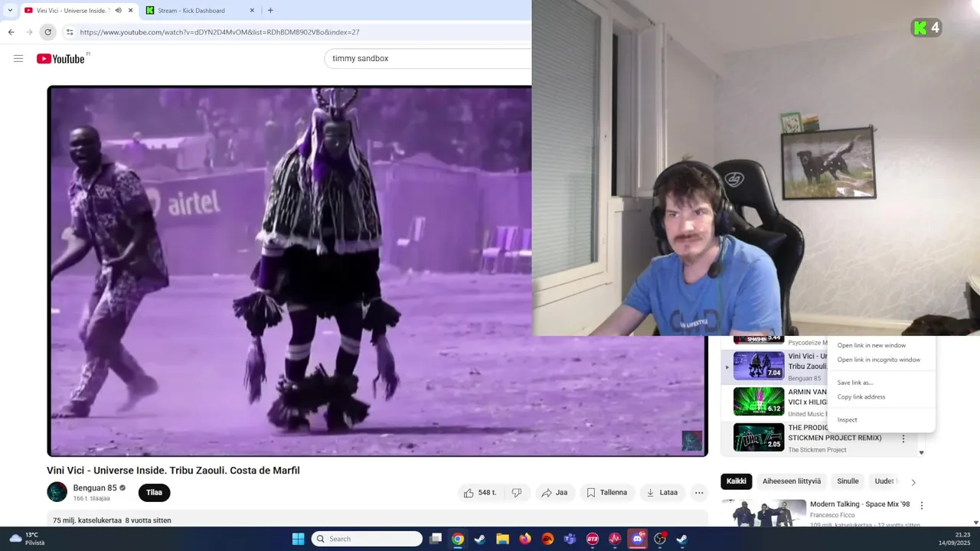Click the Windows taskbar Search box
The image size is (980, 551).
(367, 539)
